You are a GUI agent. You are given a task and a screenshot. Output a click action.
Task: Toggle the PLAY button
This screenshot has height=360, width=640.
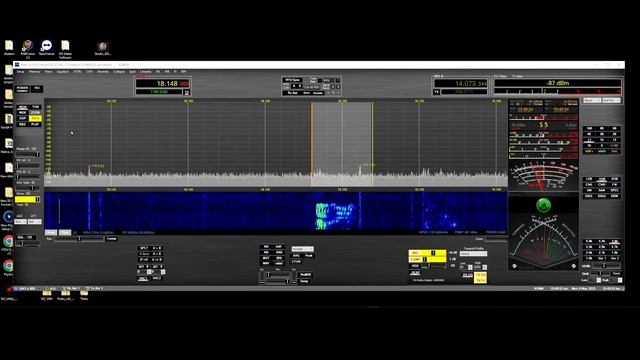coord(36,124)
